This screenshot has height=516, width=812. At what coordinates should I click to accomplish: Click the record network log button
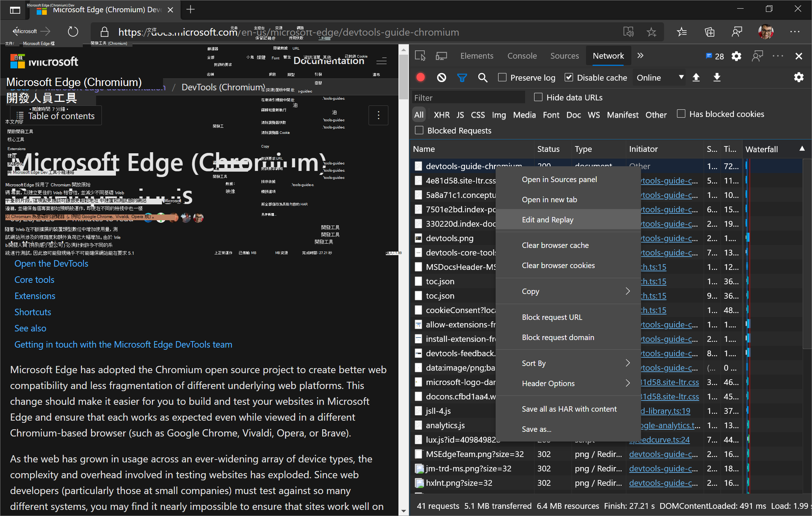420,77
